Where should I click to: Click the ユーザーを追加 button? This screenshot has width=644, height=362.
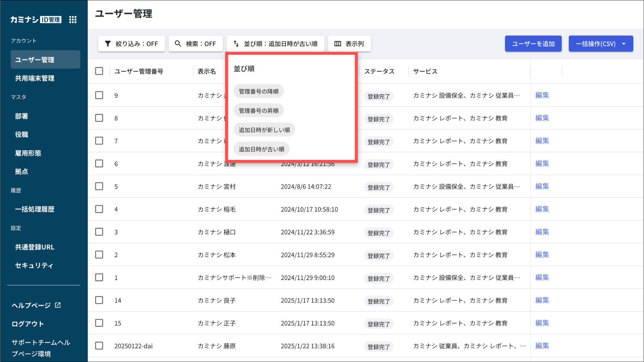pos(533,44)
